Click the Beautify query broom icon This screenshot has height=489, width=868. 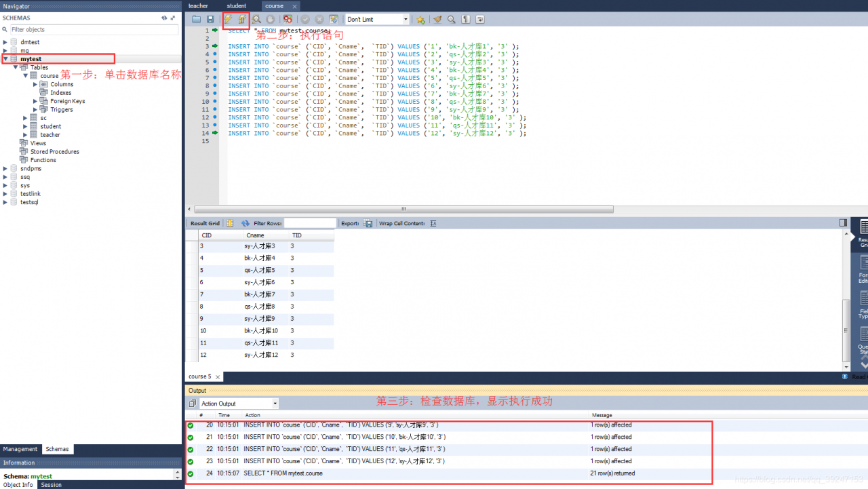click(x=437, y=20)
